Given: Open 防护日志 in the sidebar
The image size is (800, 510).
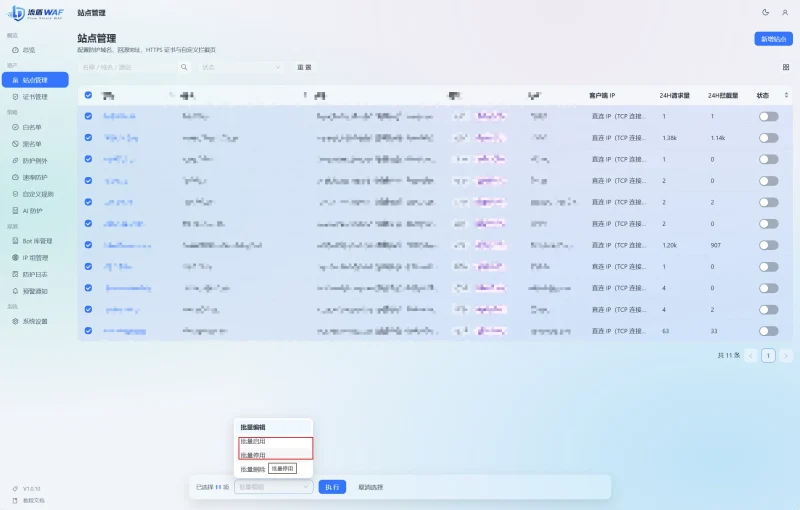Looking at the screenshot, I should tap(35, 274).
